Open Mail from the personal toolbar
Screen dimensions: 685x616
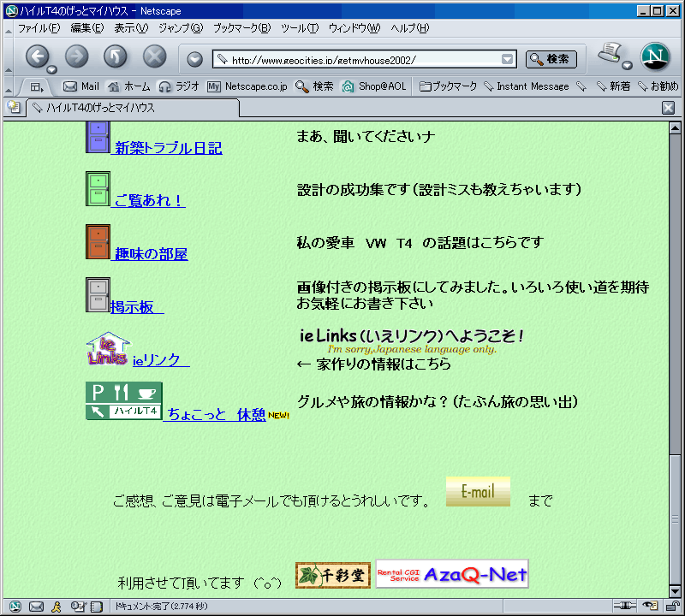(x=81, y=86)
